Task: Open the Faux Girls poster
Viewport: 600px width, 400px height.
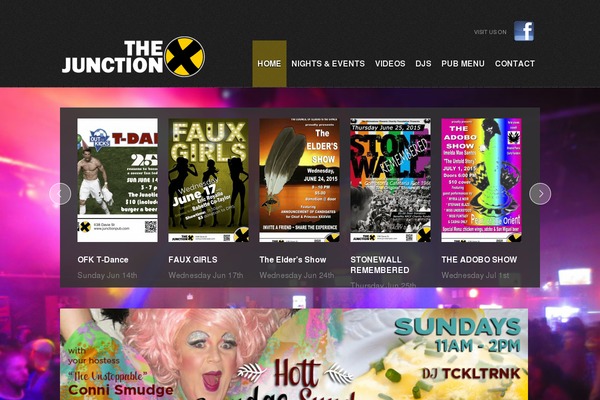Action: pos(208,180)
